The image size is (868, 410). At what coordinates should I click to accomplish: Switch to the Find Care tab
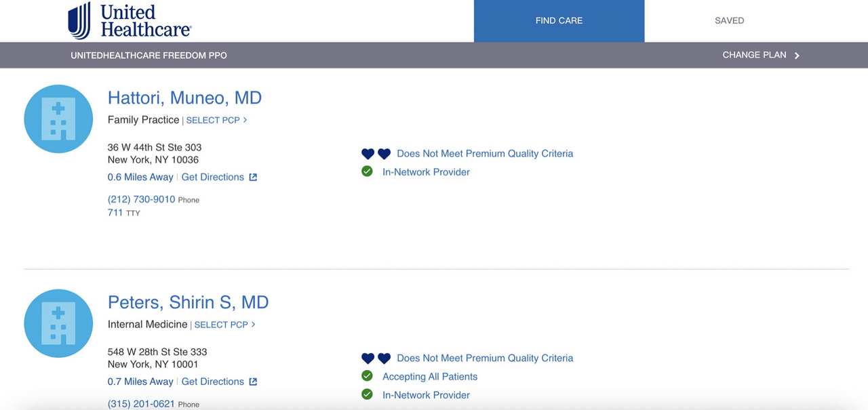[559, 21]
